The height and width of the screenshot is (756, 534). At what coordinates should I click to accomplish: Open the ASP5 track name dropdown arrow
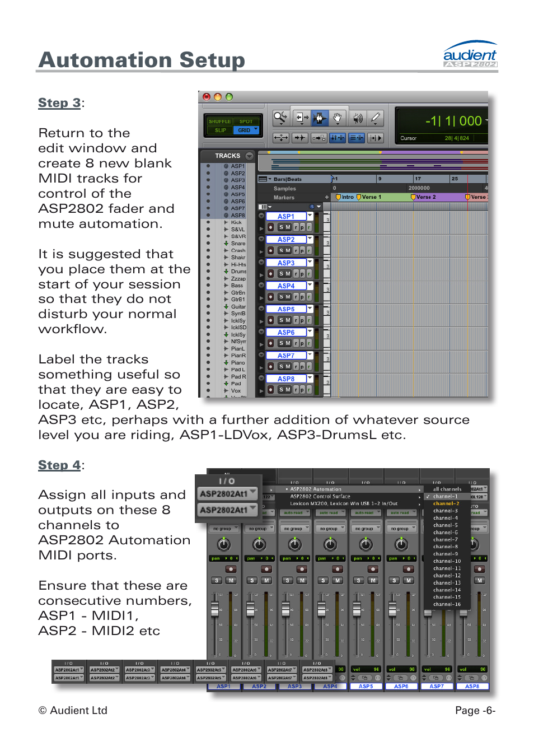coord(310,309)
